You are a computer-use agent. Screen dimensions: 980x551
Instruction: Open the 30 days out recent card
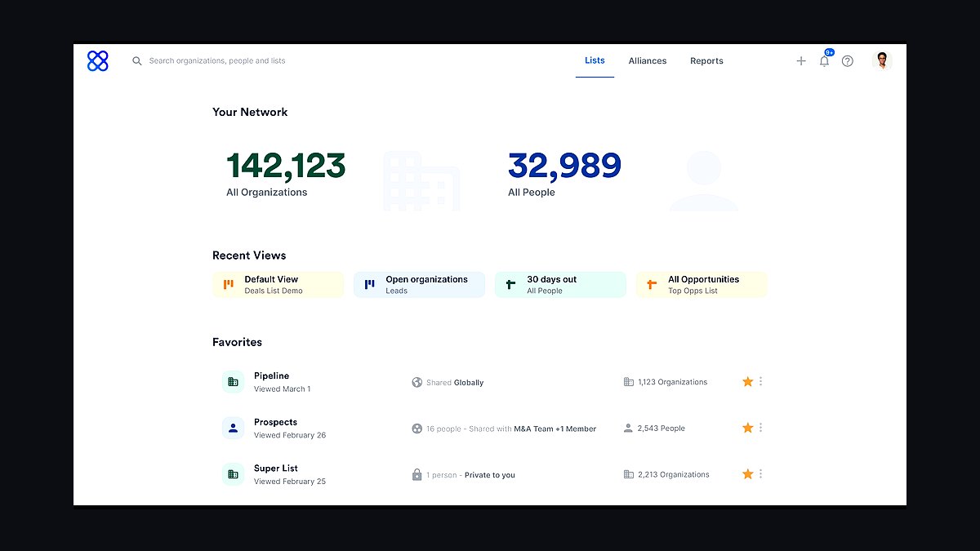(560, 285)
